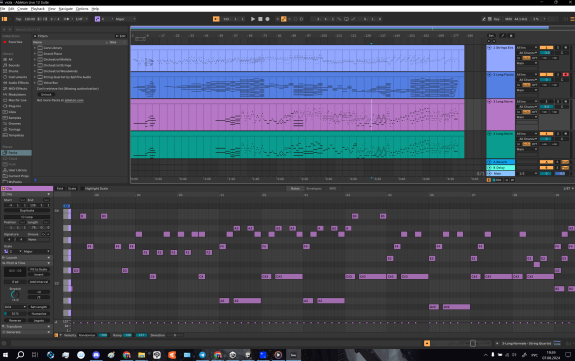Open the clip scale Major dropdown
Screen dimensions: 575x361
[37, 252]
